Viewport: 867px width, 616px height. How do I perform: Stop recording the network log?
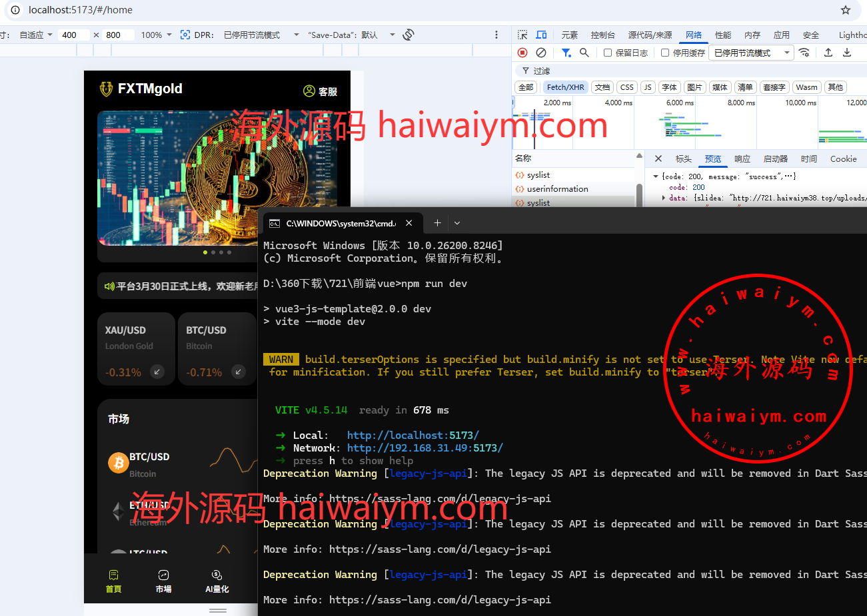click(522, 53)
